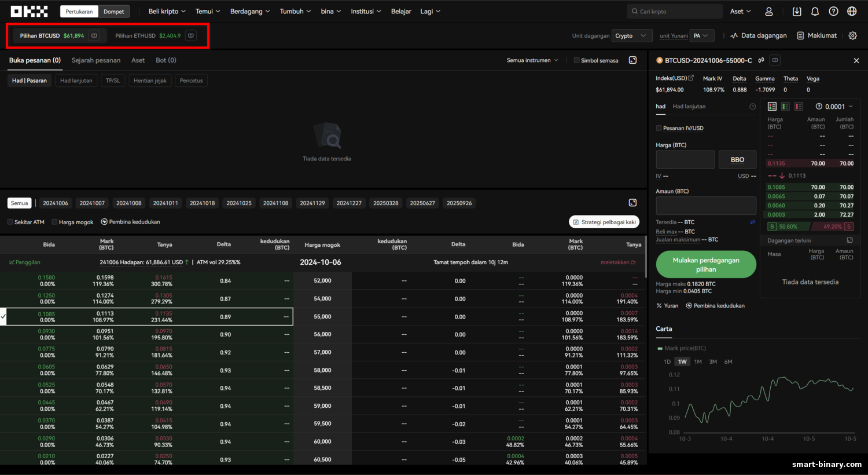This screenshot has width=868, height=475.
Task: Expand the open orders panel icon
Action: click(x=632, y=60)
